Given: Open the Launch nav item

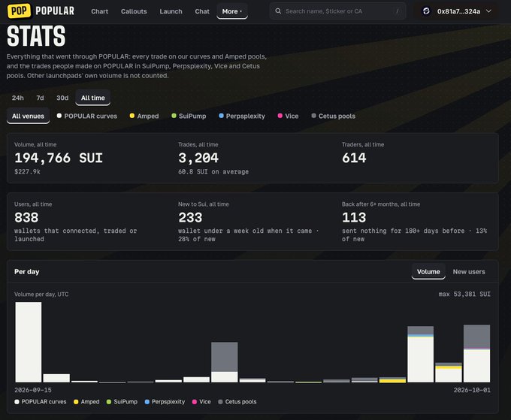Looking at the screenshot, I should click(171, 11).
